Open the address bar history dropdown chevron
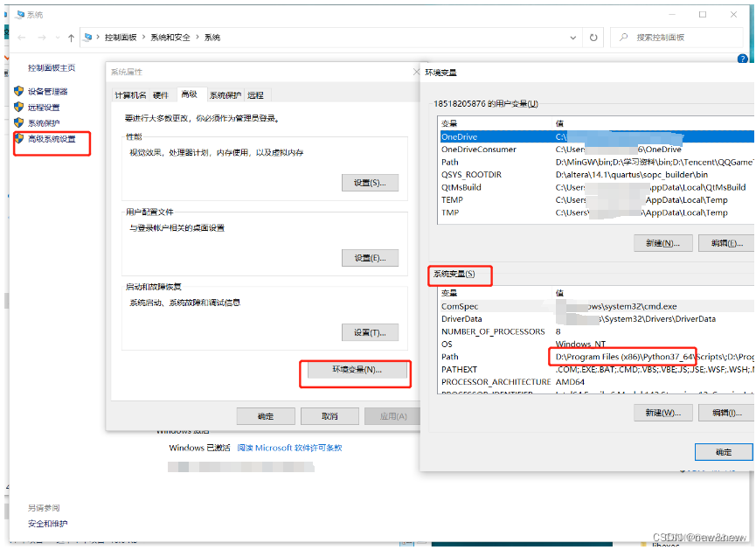The image size is (756, 550). (x=574, y=37)
